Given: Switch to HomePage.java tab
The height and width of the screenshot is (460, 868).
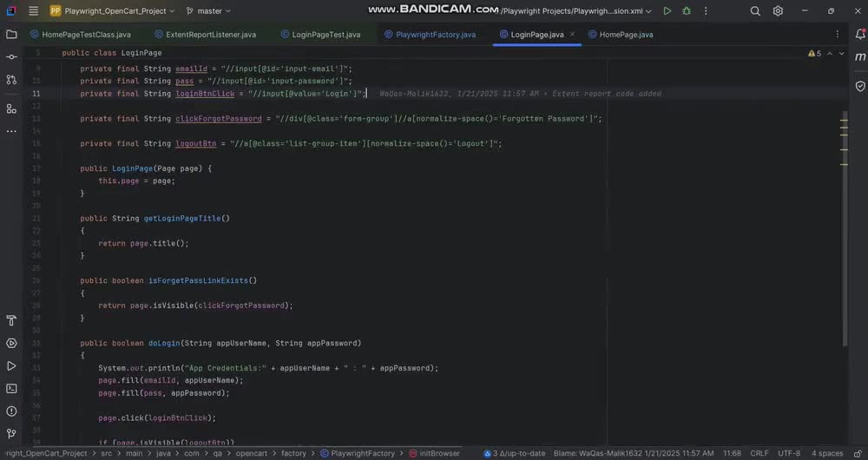Looking at the screenshot, I should pyautogui.click(x=621, y=35).
